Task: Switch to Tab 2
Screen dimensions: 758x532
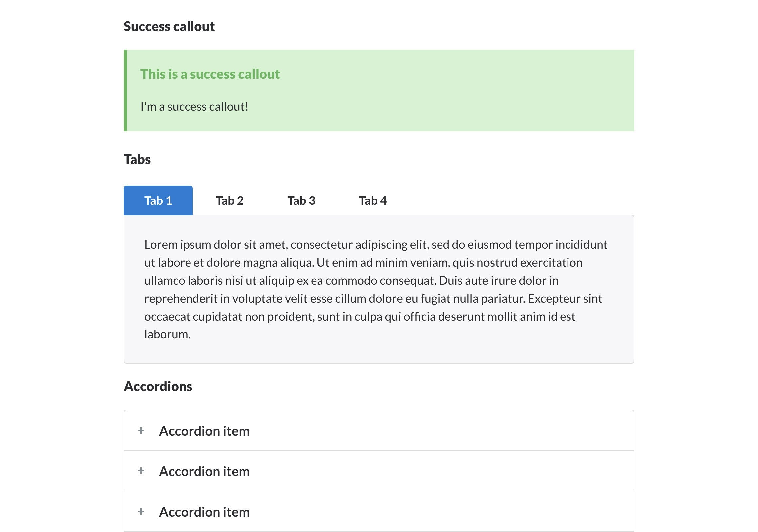Action: (230, 200)
